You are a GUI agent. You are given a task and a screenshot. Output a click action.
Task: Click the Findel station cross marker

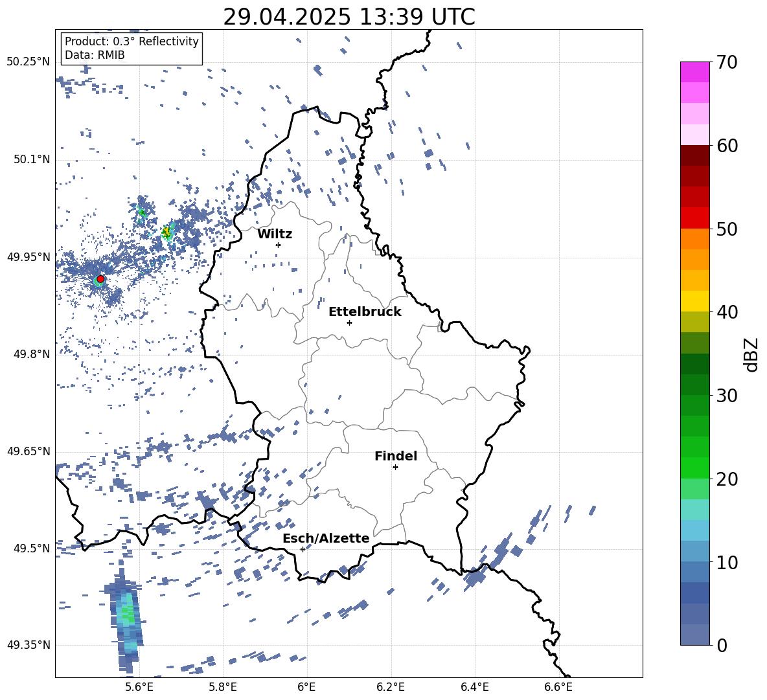coord(395,468)
